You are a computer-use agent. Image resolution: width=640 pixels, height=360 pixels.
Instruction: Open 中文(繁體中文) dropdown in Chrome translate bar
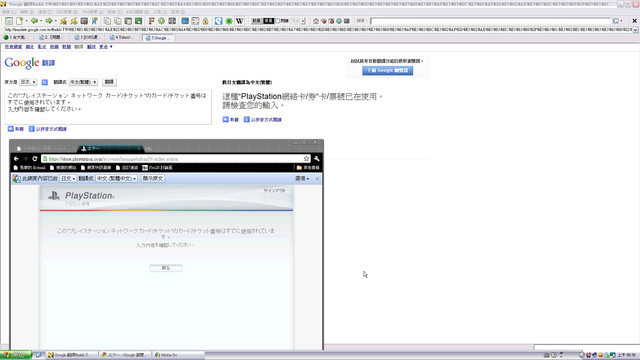[116, 178]
